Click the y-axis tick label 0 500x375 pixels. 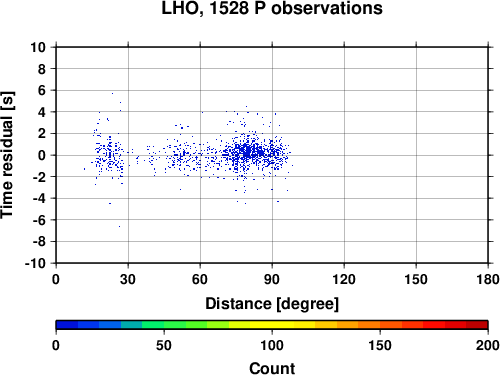[x=42, y=155]
